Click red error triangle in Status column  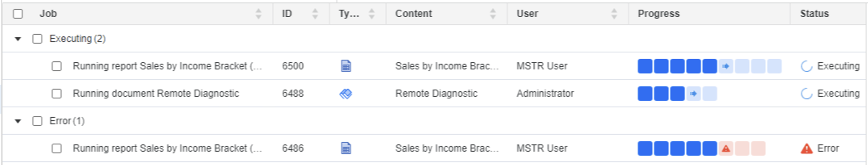(806, 148)
